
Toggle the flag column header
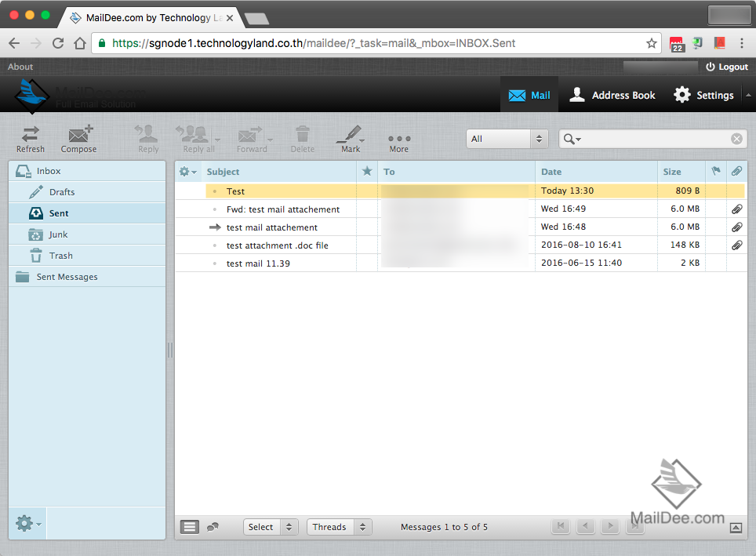pyautogui.click(x=715, y=171)
